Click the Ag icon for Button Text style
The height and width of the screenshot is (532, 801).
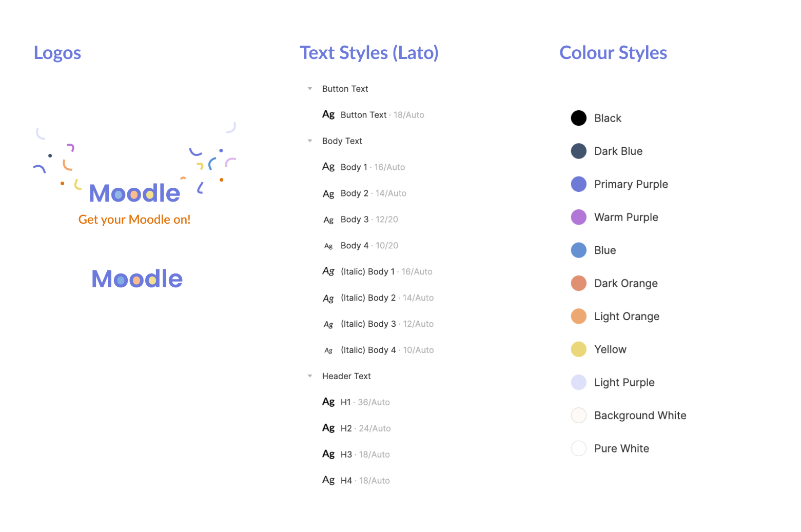[x=328, y=114]
